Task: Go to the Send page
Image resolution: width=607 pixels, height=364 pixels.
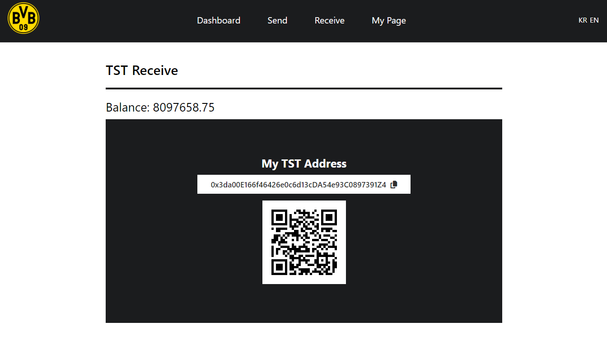Action: click(277, 20)
